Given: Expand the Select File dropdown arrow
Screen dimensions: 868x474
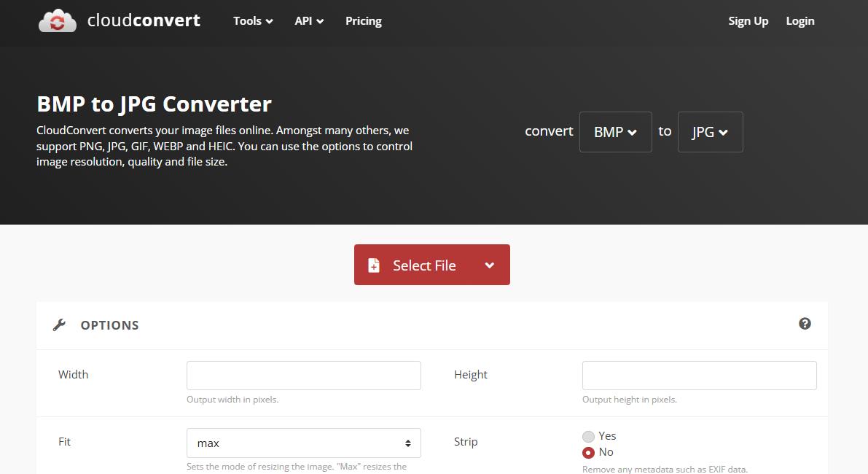Looking at the screenshot, I should point(489,265).
